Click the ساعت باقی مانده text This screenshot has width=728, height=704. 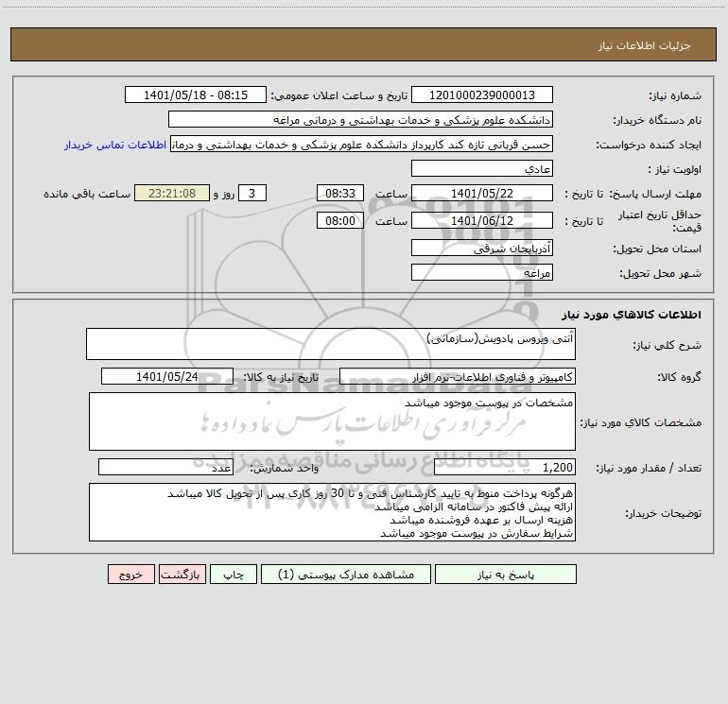87,194
